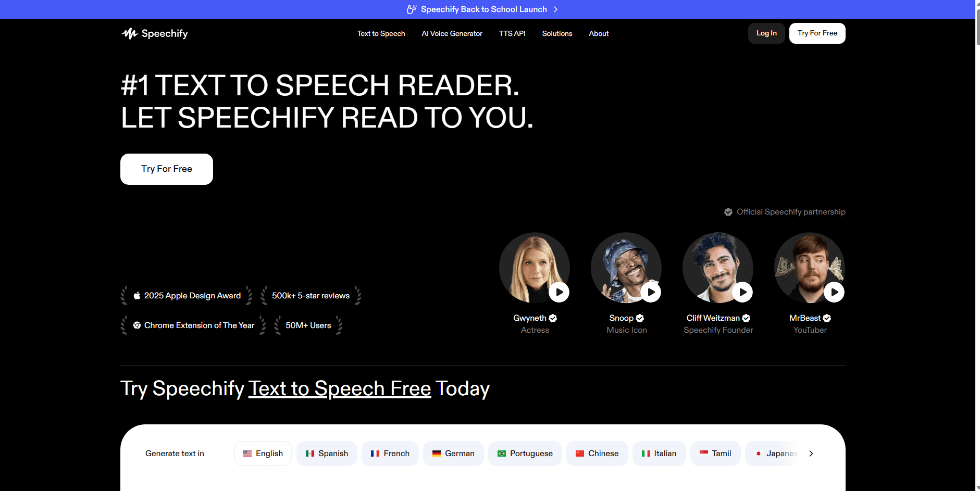Click '2025 Apple Design Award' text
The width and height of the screenshot is (980, 491).
point(192,296)
